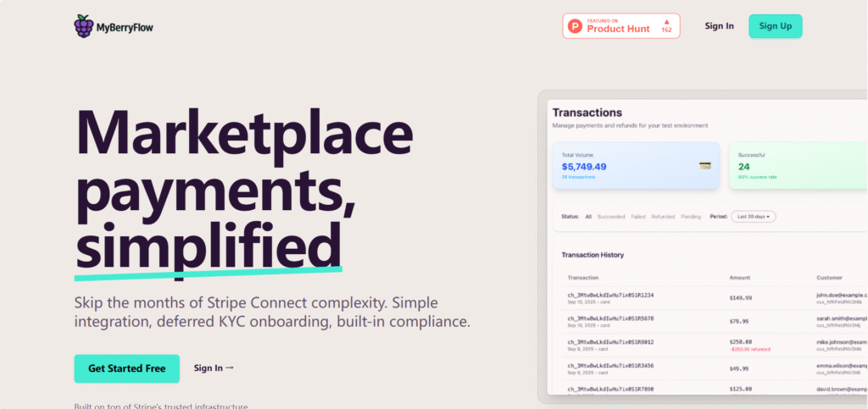868x409 pixels.
Task: Filter transactions by Succeeded status
Action: (x=611, y=217)
